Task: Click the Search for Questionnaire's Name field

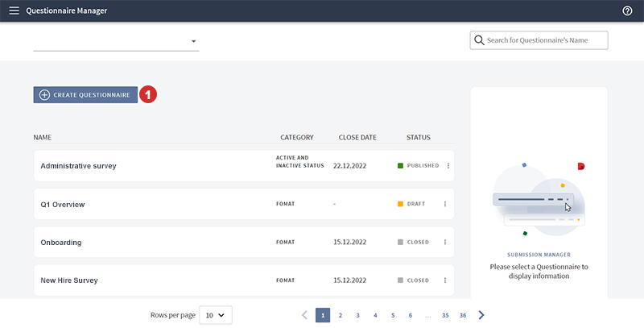Action: tap(539, 40)
